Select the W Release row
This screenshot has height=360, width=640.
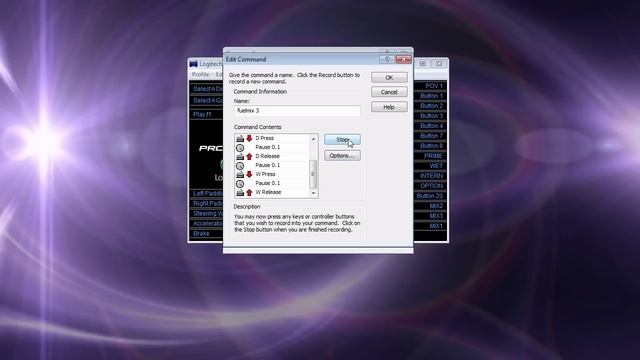pyautogui.click(x=272, y=192)
